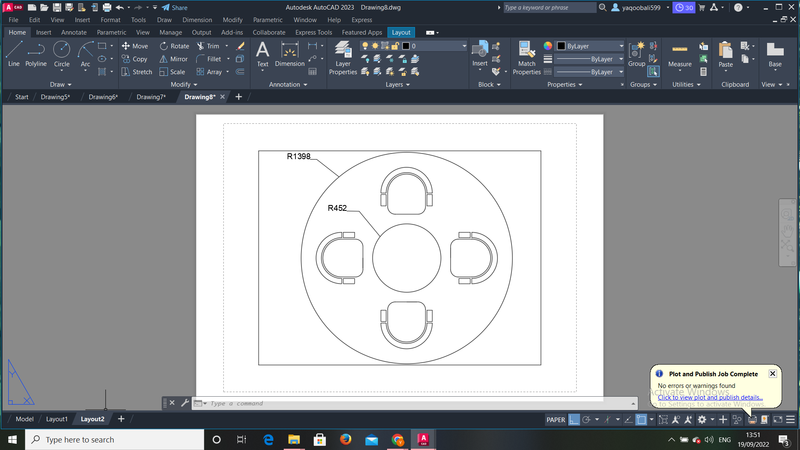This screenshot has height=450, width=800.
Task: Click the Group tool
Action: (636, 54)
